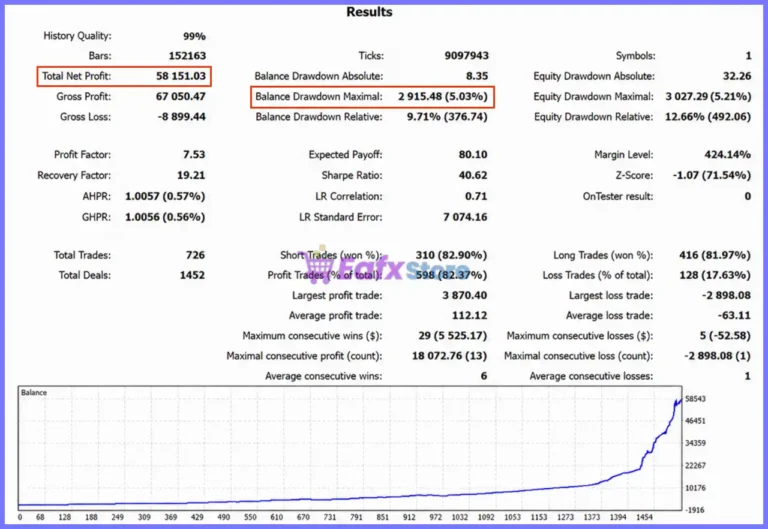Click the Total Deals value 1452
Viewport: 768px width, 529px height.
pyautogui.click(x=192, y=275)
